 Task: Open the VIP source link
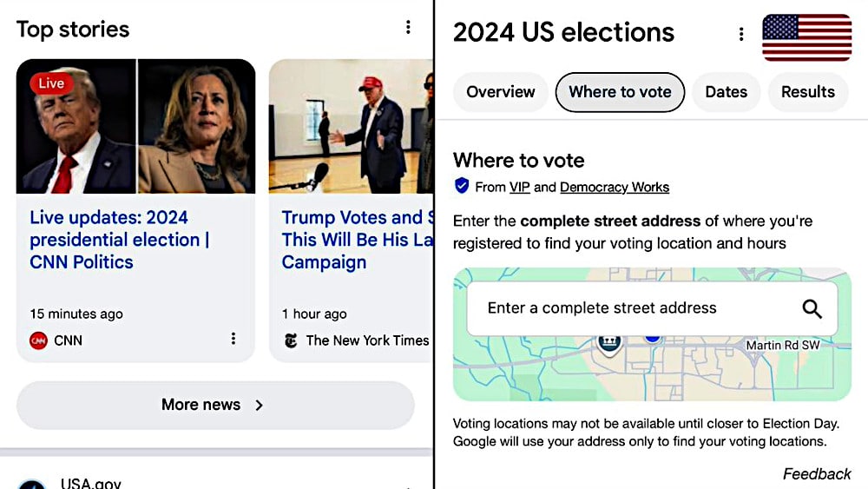pyautogui.click(x=520, y=187)
